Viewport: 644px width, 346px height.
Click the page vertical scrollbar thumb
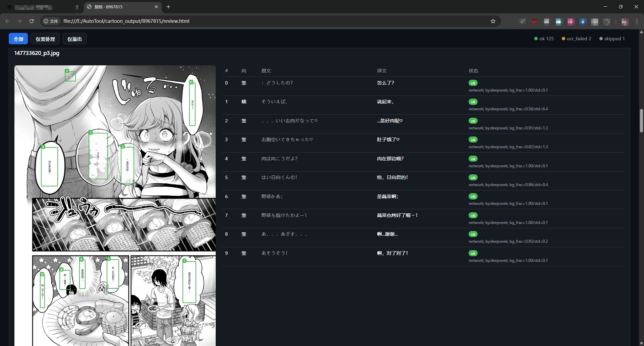[641, 121]
